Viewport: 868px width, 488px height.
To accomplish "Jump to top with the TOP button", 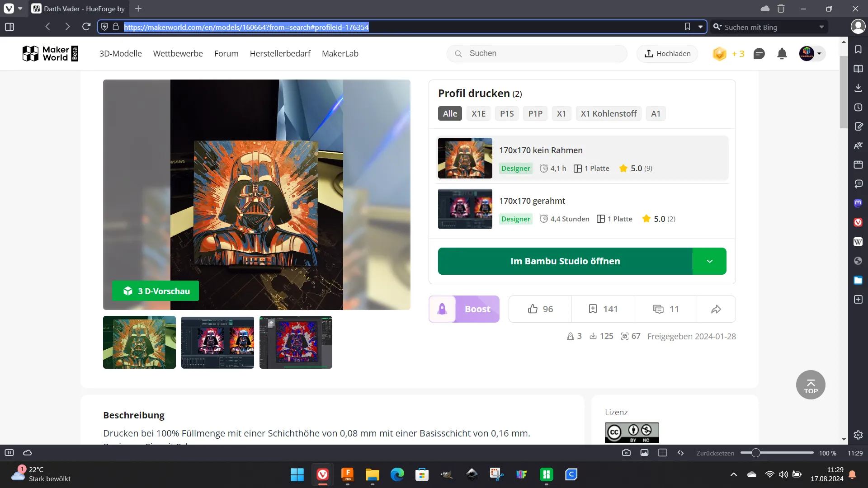I will [x=811, y=385].
